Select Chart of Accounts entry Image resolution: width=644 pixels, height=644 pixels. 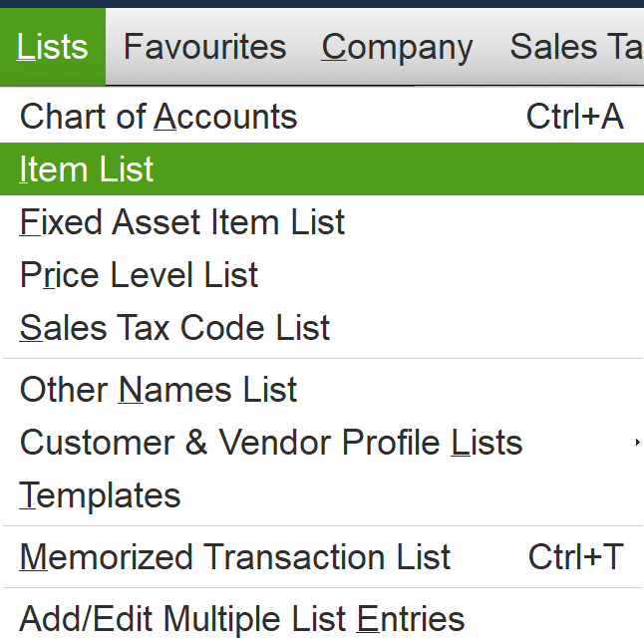coord(322,117)
